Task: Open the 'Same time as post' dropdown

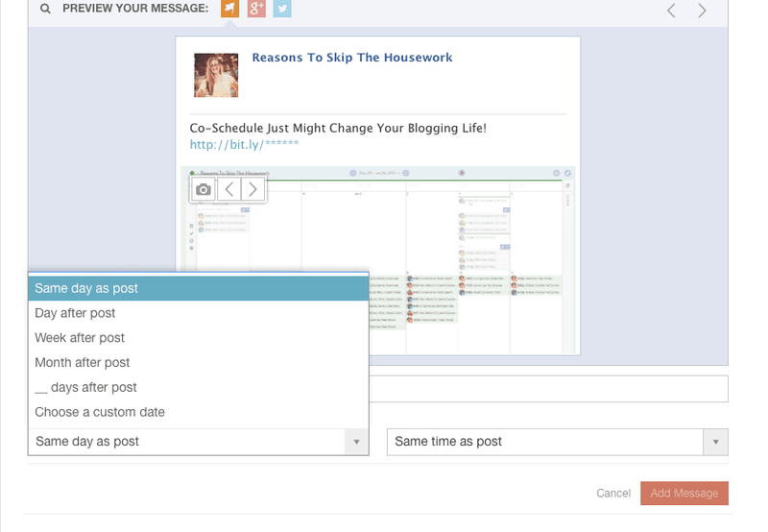Action: tap(558, 442)
